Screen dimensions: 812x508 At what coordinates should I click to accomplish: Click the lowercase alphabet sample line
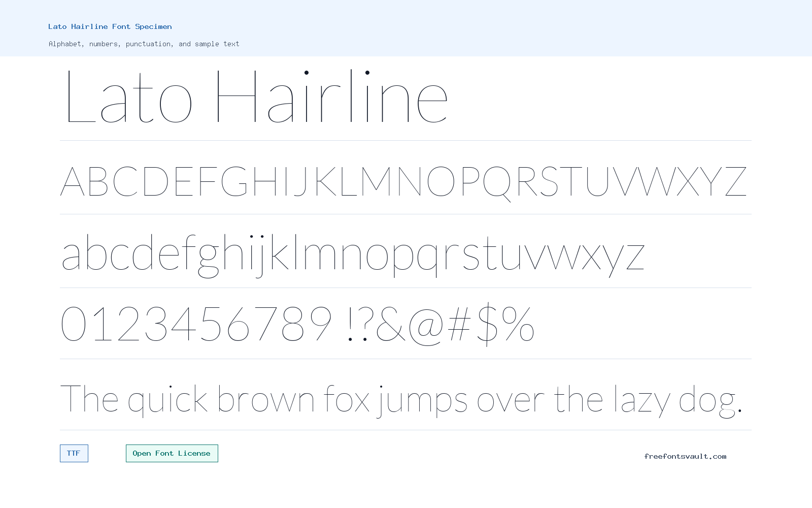click(x=353, y=256)
